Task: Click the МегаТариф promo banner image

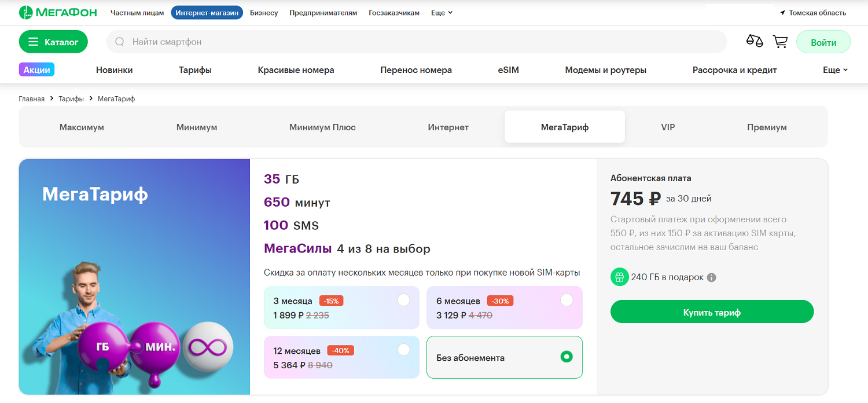Action: click(134, 277)
